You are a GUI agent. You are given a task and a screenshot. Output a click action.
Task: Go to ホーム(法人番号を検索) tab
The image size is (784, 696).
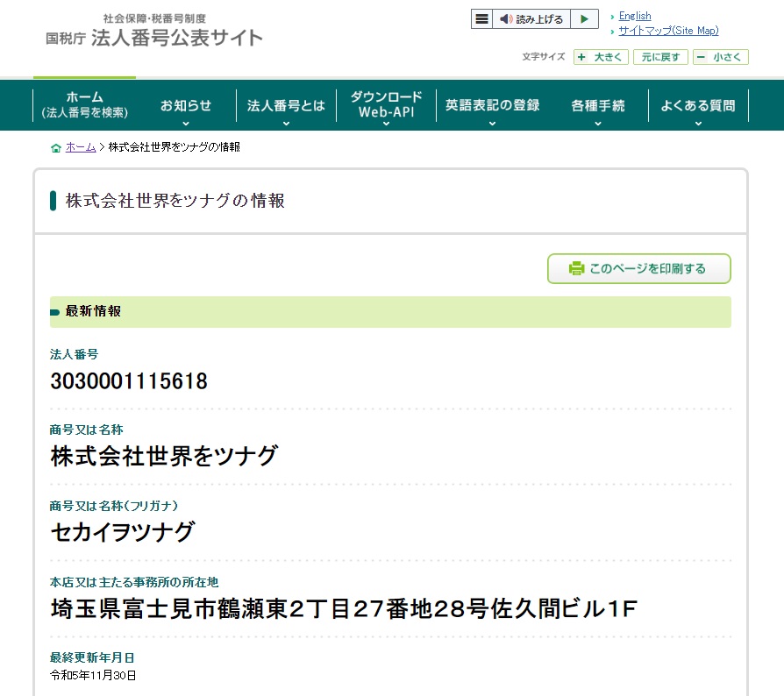click(84, 105)
